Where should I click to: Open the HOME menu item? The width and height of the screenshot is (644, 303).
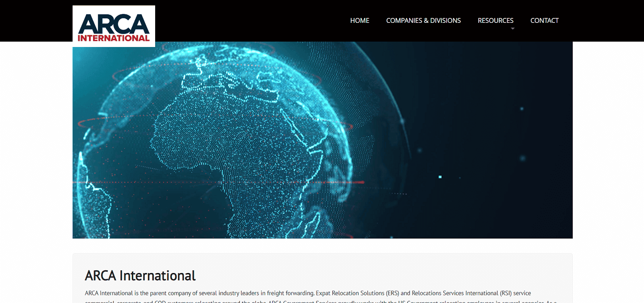click(x=360, y=21)
